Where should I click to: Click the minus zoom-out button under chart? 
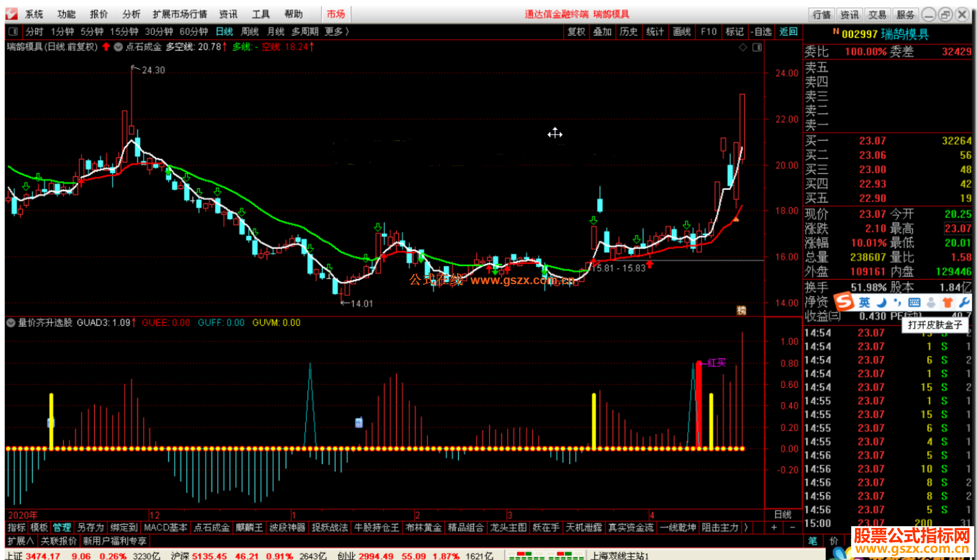pyautogui.click(x=792, y=527)
